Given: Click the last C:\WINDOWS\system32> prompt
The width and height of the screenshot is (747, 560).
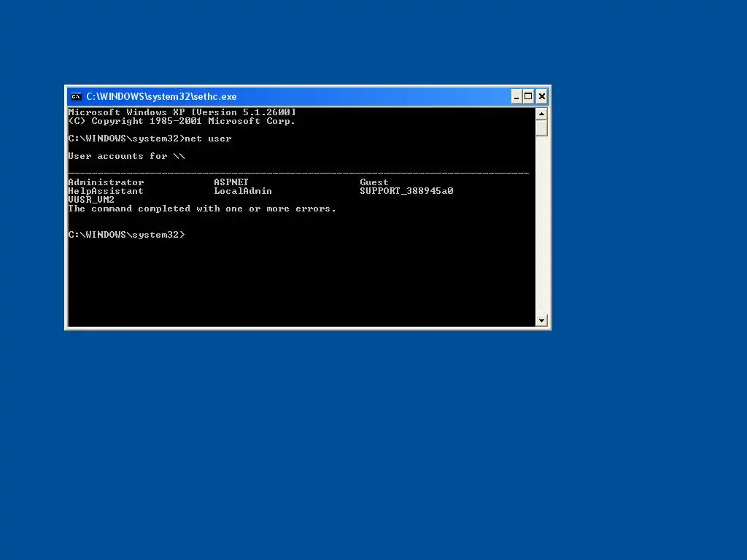Looking at the screenshot, I should tap(126, 235).
